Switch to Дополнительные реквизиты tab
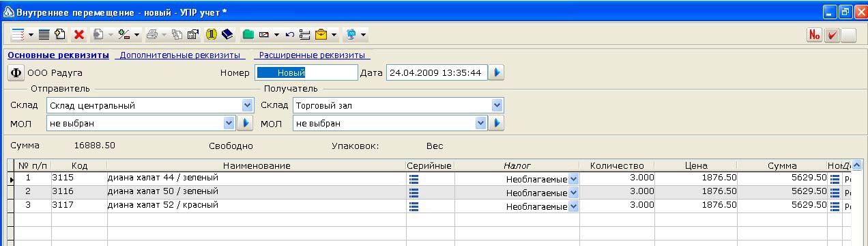The image size is (868, 246). coord(179,55)
